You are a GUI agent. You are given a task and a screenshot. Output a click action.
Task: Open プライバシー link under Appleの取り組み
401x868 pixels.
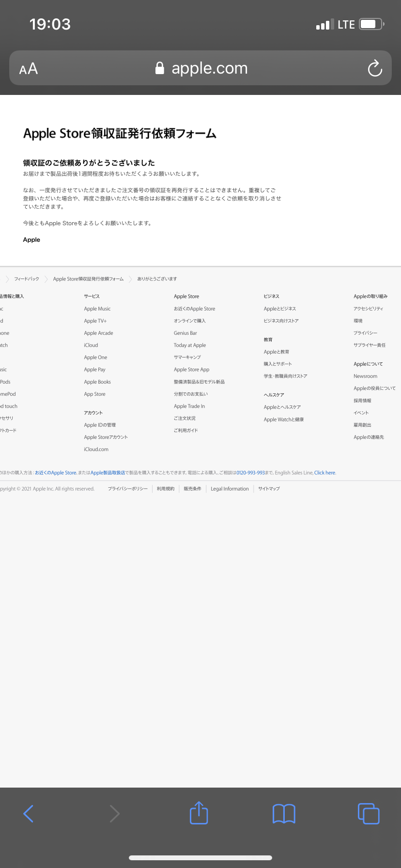click(366, 333)
